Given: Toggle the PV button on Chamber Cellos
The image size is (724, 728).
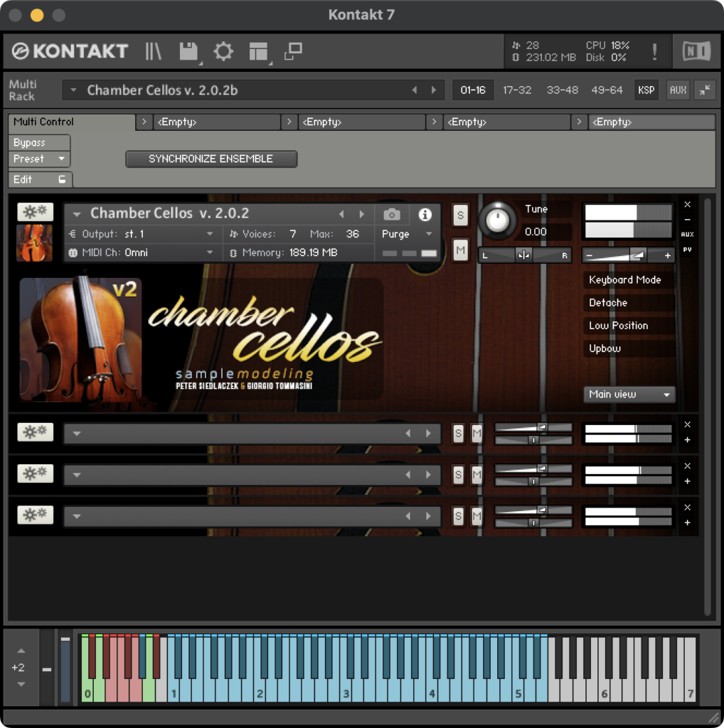Looking at the screenshot, I should point(687,250).
